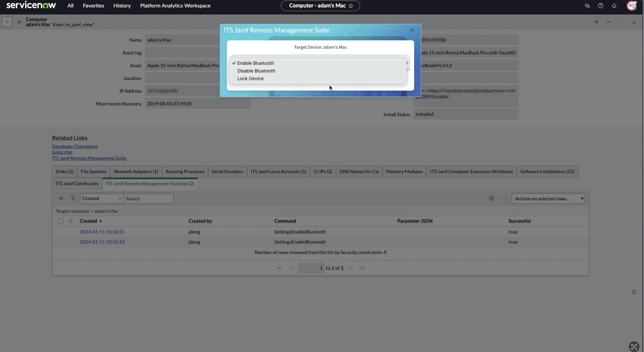Open the form context menu hamburger icon
The height and width of the screenshot is (352, 644).
click(x=19, y=22)
